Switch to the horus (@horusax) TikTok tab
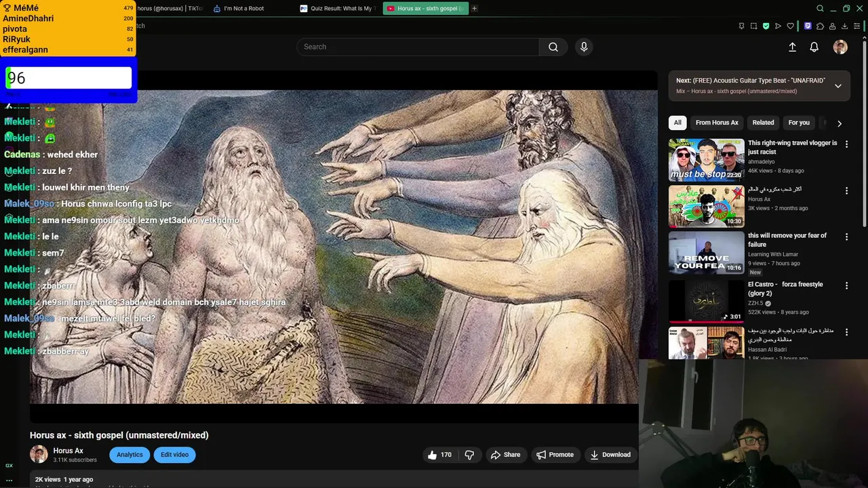This screenshot has width=868, height=488. (x=170, y=8)
